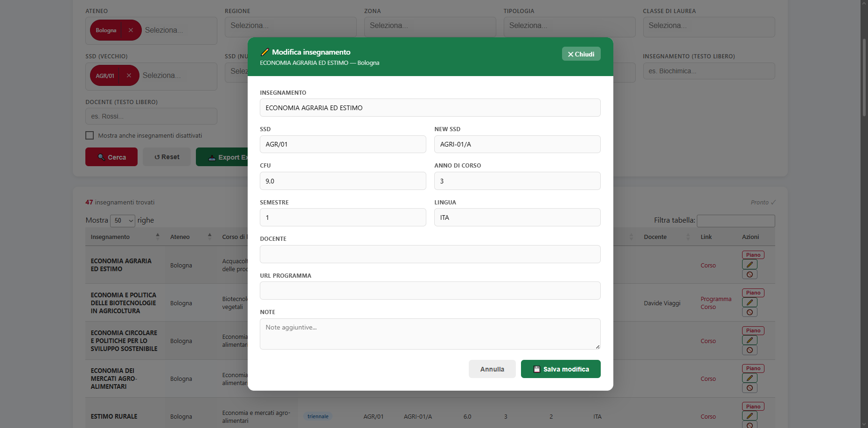Remove the Bologna chip from Ateneo filter
The image size is (868, 428).
(x=131, y=30)
